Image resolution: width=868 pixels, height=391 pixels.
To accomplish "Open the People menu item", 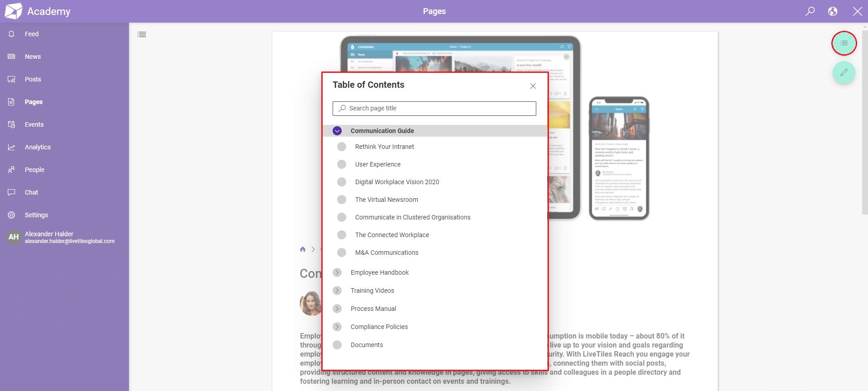I will tap(34, 170).
